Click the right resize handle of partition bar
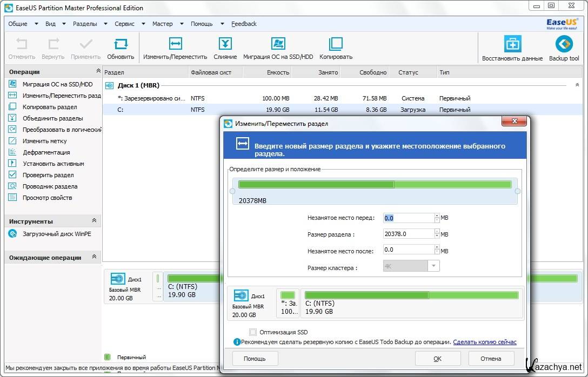 [x=517, y=191]
